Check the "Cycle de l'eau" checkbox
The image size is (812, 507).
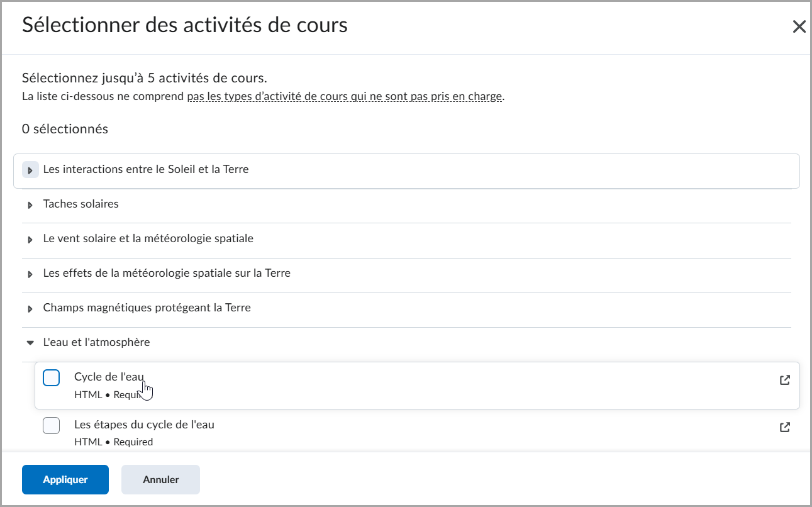[x=51, y=377]
